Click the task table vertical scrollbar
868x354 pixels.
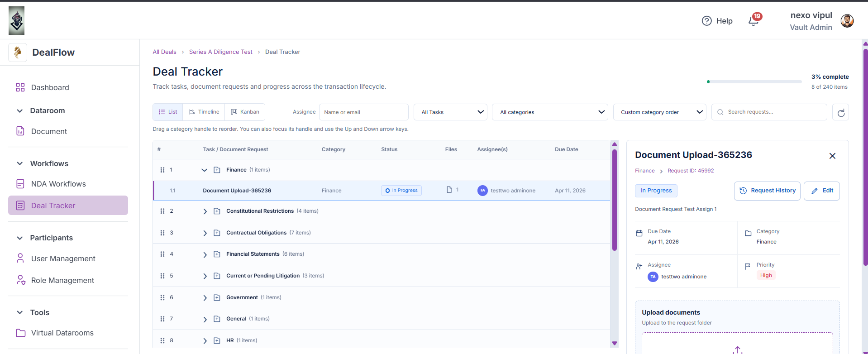pos(615,200)
